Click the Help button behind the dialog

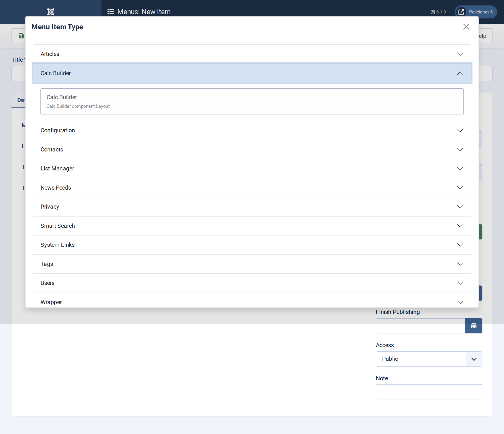485,36
